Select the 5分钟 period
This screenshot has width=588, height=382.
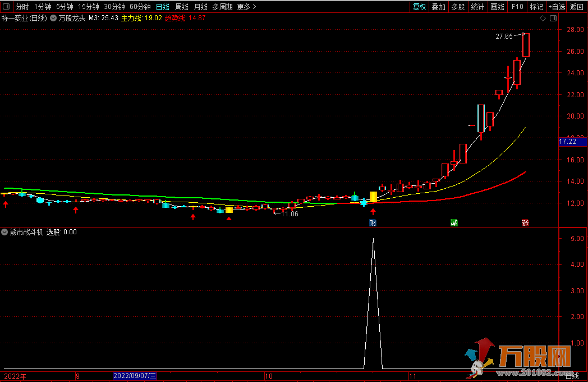(65, 7)
